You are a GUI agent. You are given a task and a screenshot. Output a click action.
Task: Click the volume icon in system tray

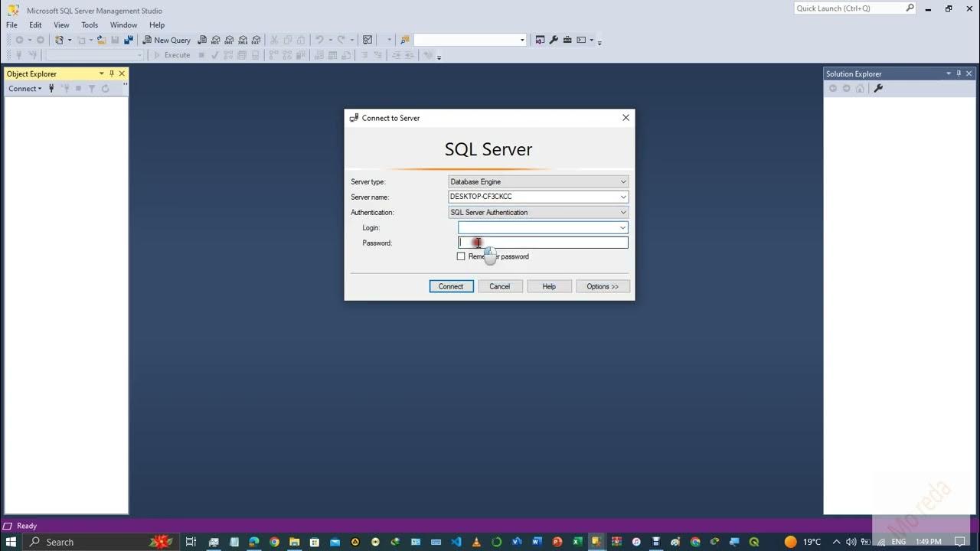click(851, 542)
